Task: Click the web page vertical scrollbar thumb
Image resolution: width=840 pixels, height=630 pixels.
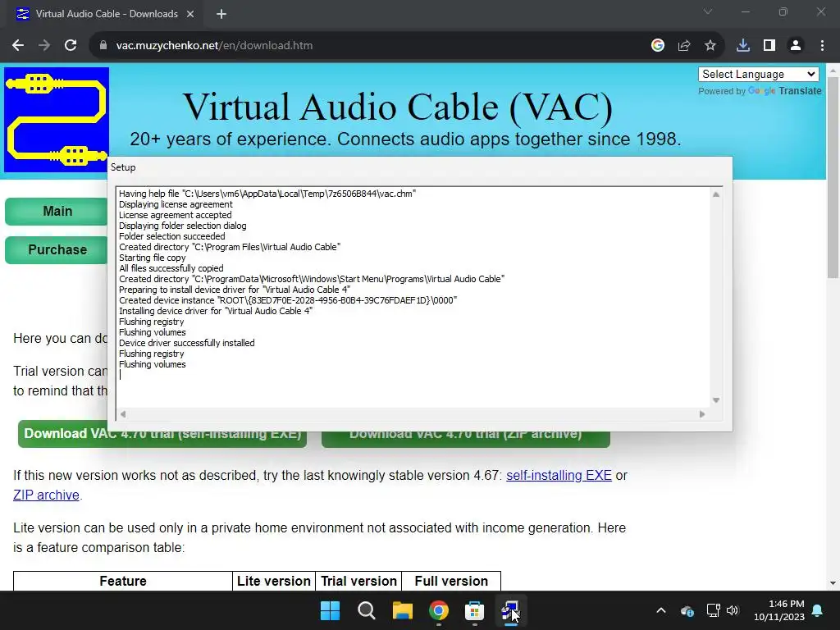Action: (833, 177)
